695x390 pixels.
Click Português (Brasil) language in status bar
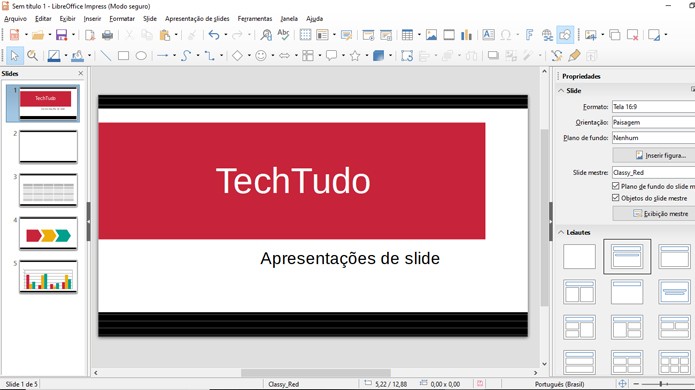[559, 384]
